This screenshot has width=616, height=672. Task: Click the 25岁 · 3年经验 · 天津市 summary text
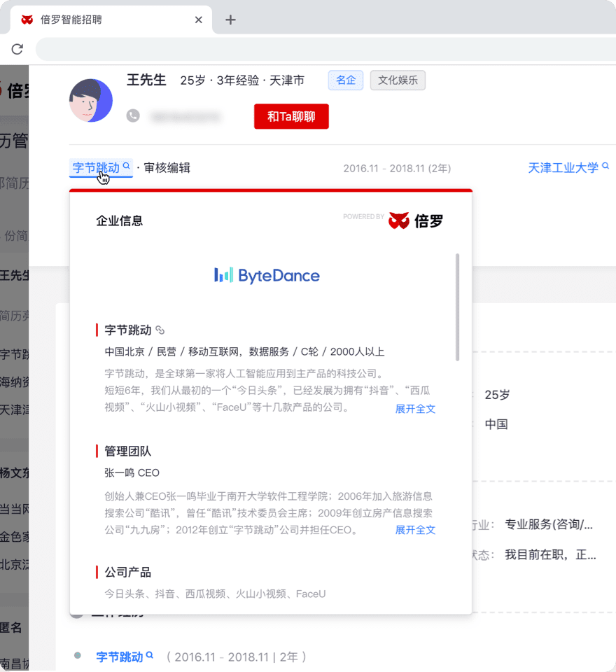click(242, 80)
